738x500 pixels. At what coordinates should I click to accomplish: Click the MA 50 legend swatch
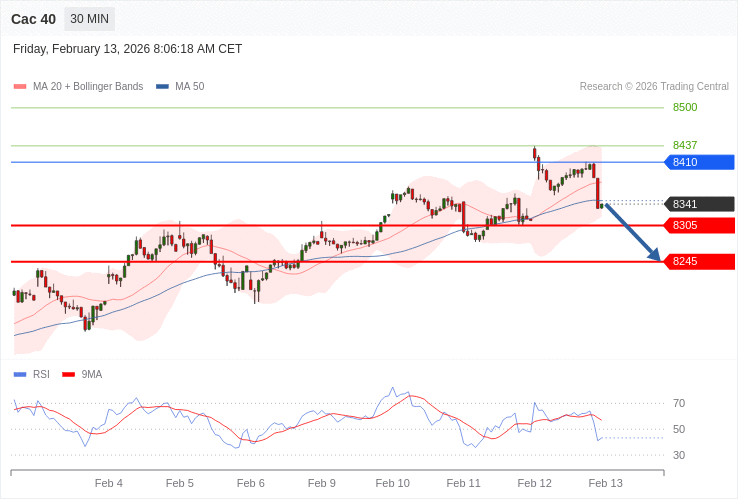tap(162, 87)
